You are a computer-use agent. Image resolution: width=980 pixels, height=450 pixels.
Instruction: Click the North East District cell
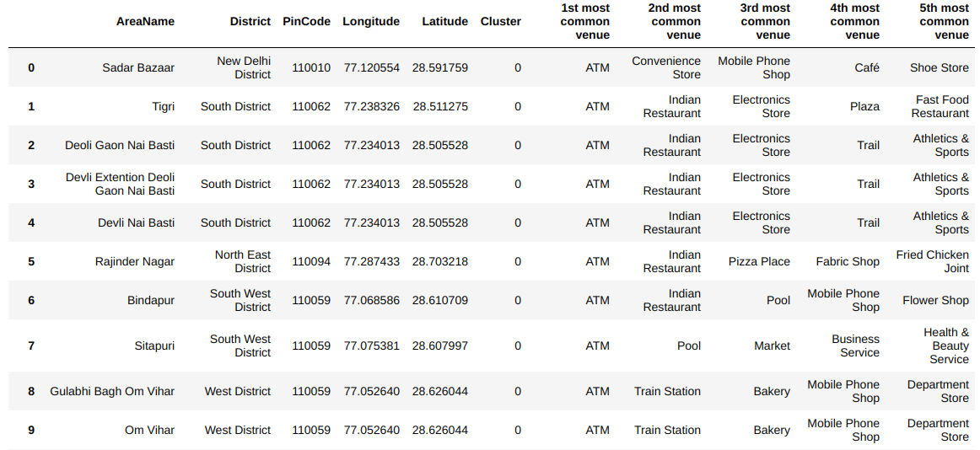pos(242,261)
